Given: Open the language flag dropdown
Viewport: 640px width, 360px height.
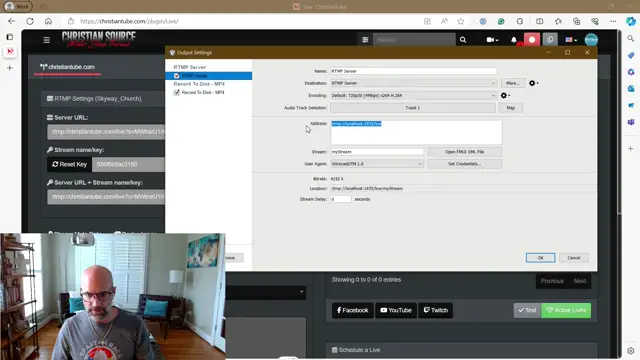Looking at the screenshot, I should click(571, 40).
